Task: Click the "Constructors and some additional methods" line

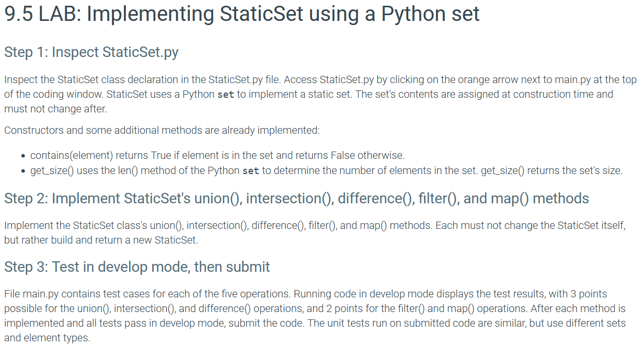Action: click(x=162, y=130)
